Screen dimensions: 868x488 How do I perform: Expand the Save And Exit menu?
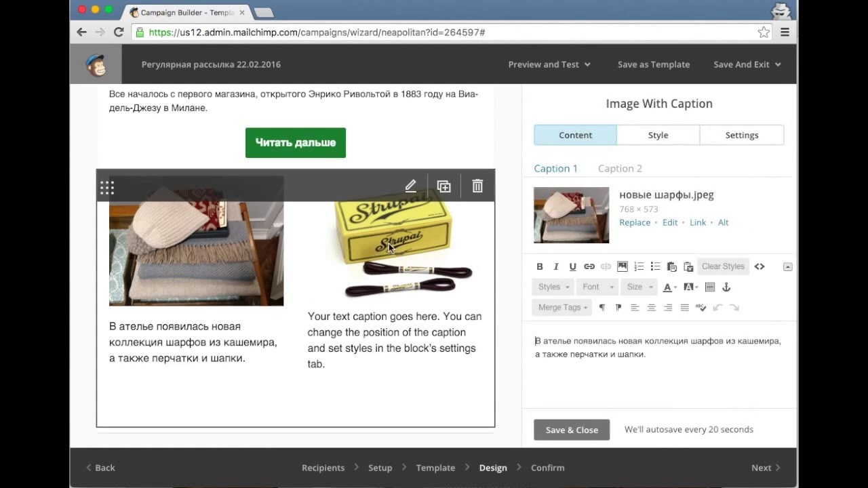point(747,64)
